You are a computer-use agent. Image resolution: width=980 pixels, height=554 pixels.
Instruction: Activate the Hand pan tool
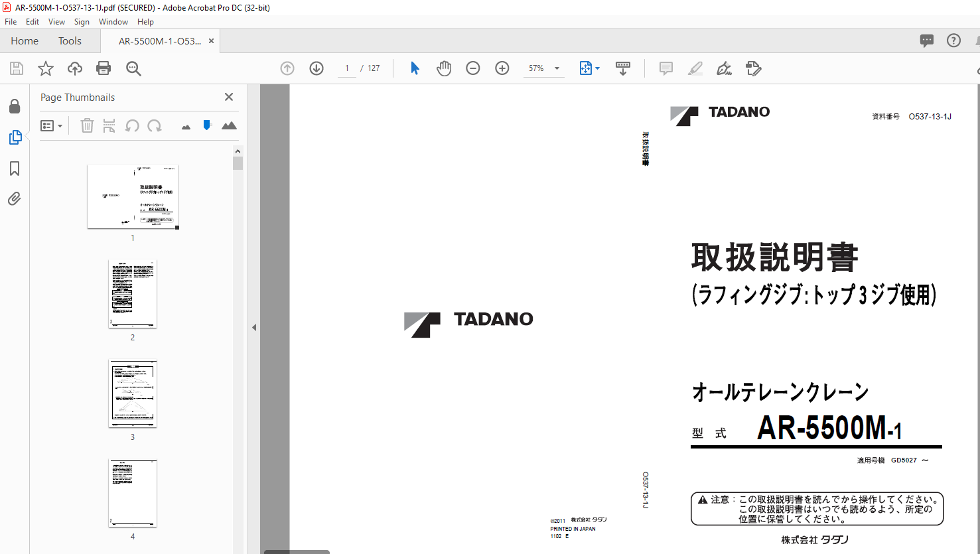click(444, 68)
